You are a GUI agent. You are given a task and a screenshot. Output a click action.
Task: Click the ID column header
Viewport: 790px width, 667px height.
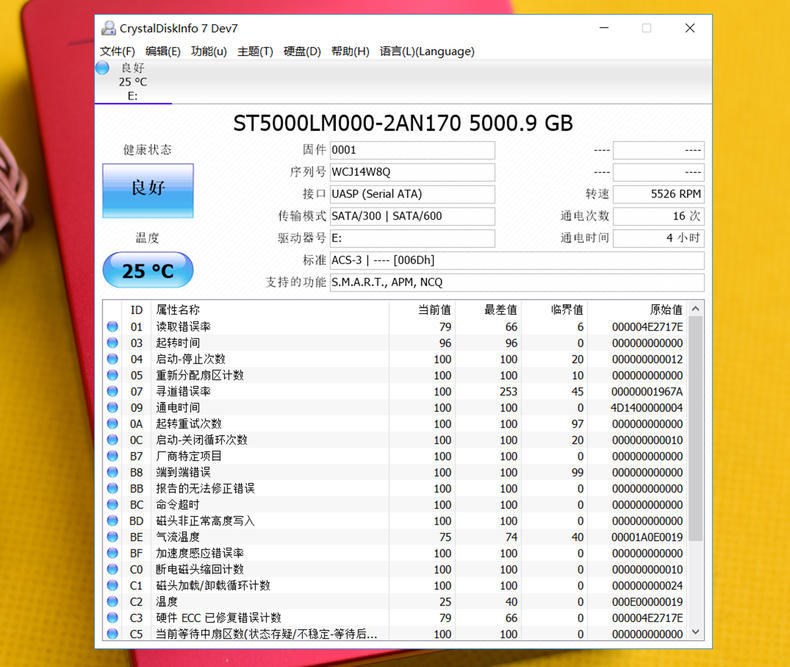[x=137, y=309]
